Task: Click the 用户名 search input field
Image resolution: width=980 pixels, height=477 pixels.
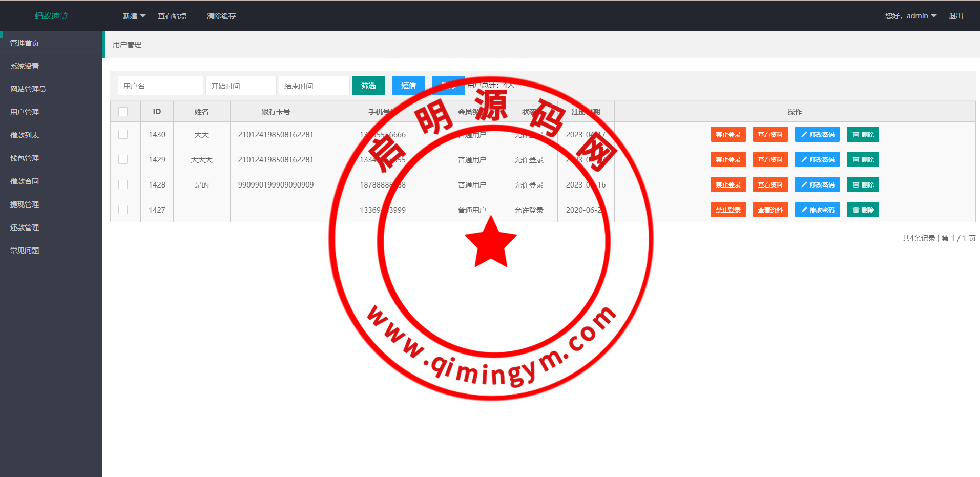Action: pyautogui.click(x=160, y=86)
